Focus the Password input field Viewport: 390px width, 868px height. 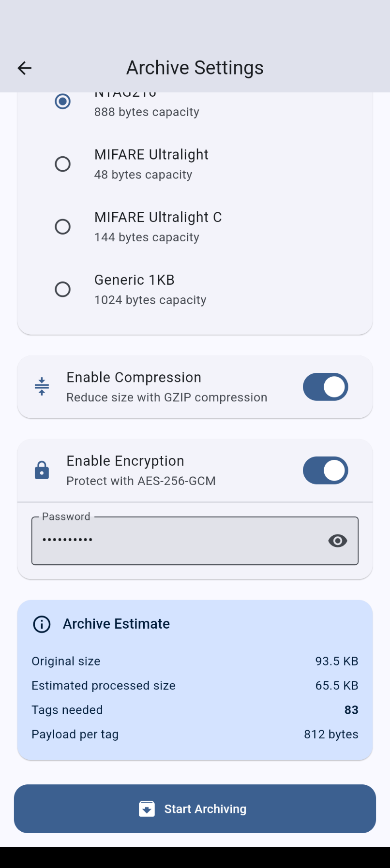pos(179,541)
